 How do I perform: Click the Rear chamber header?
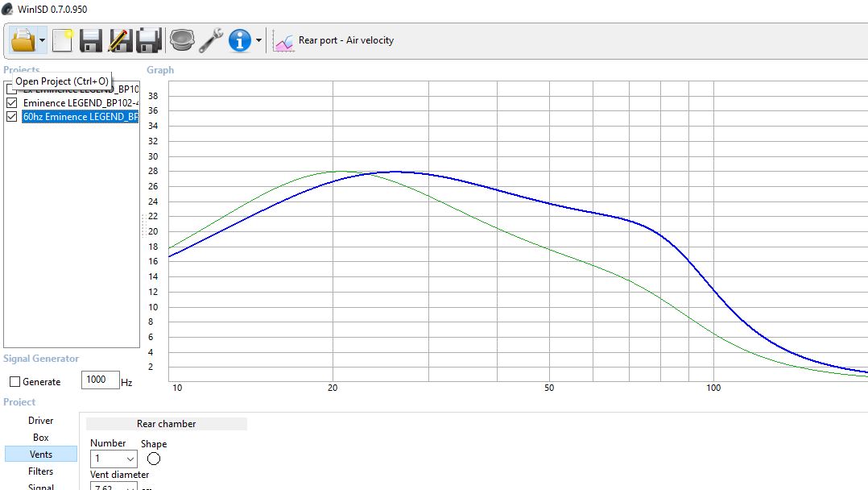(x=166, y=424)
